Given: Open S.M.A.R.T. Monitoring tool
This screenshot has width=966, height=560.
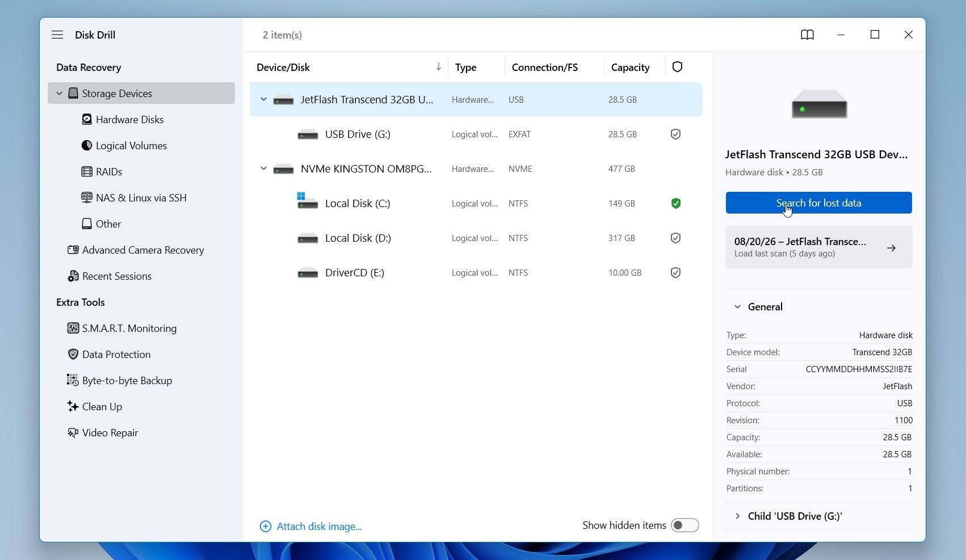Looking at the screenshot, I should pyautogui.click(x=129, y=328).
